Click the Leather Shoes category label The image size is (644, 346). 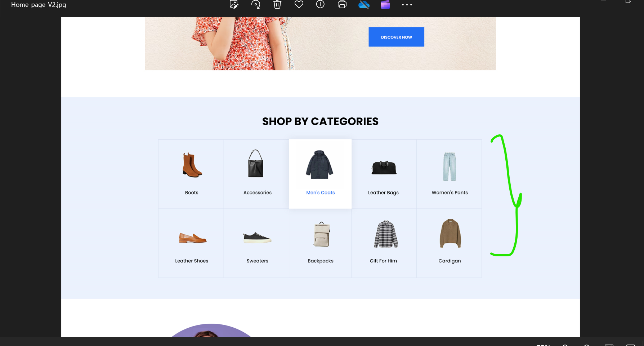pos(192,261)
